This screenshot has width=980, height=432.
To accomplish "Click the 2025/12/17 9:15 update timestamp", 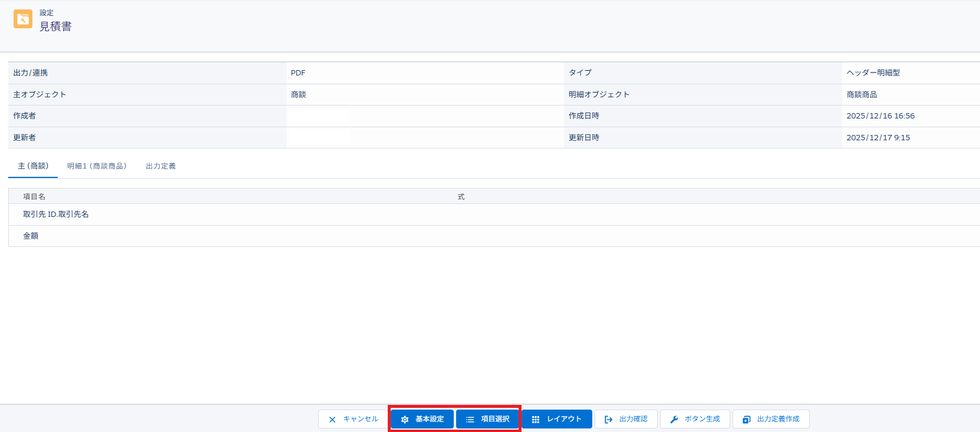I will [x=878, y=138].
